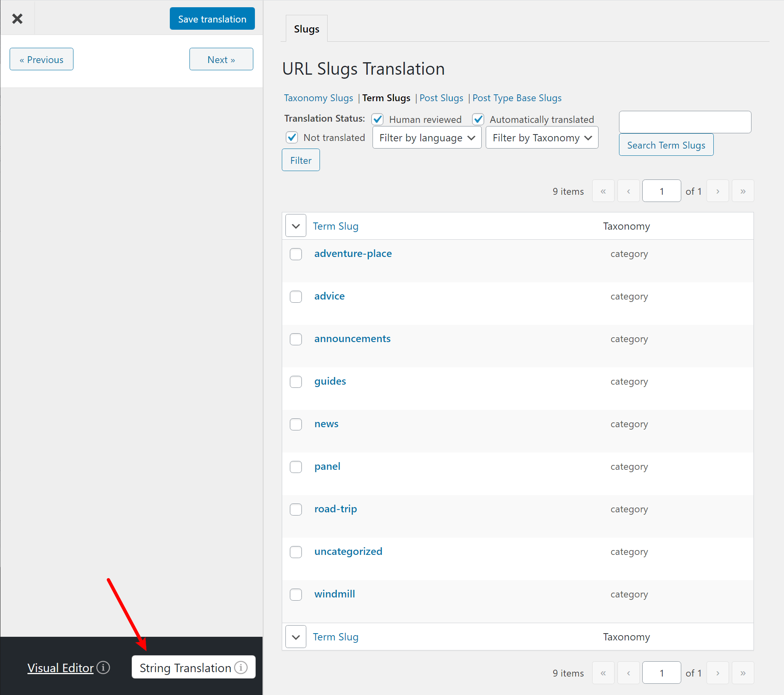Disable the Not translated filter
The width and height of the screenshot is (784, 695).
[292, 137]
